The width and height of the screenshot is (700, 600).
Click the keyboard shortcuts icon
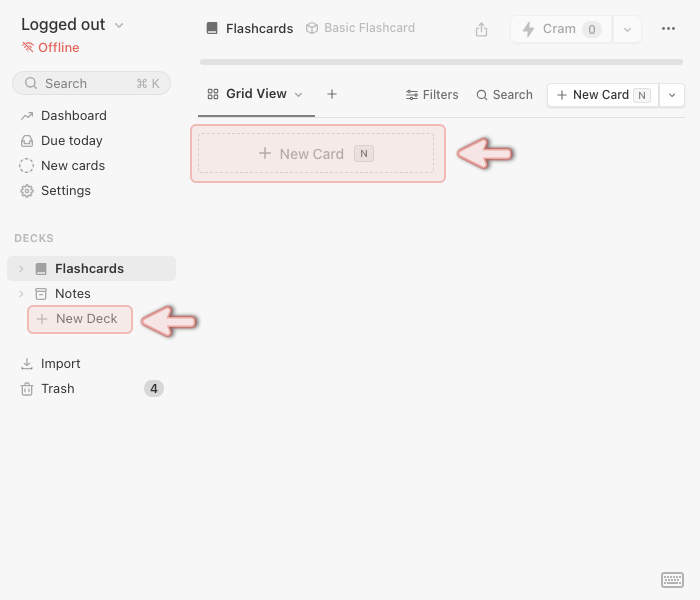pyautogui.click(x=672, y=580)
